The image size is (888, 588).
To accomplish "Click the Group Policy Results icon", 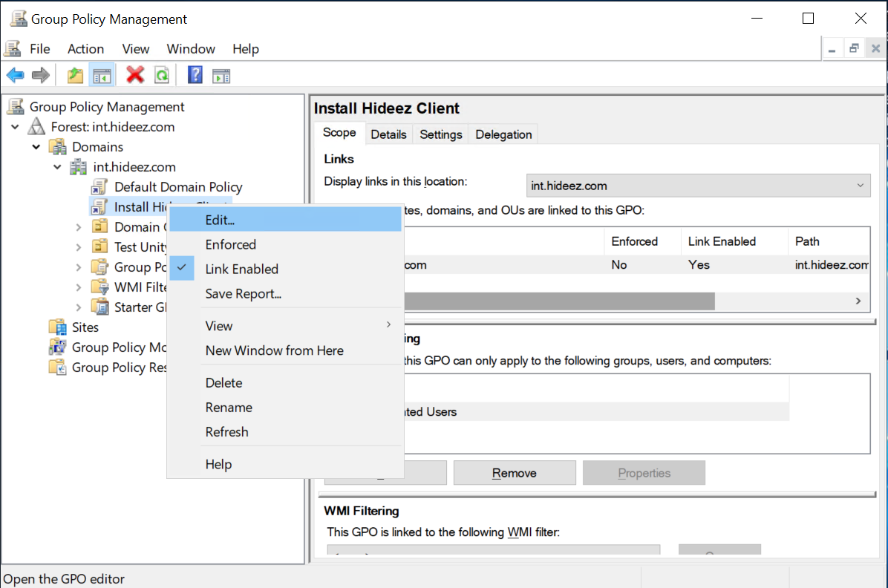I will click(x=58, y=367).
